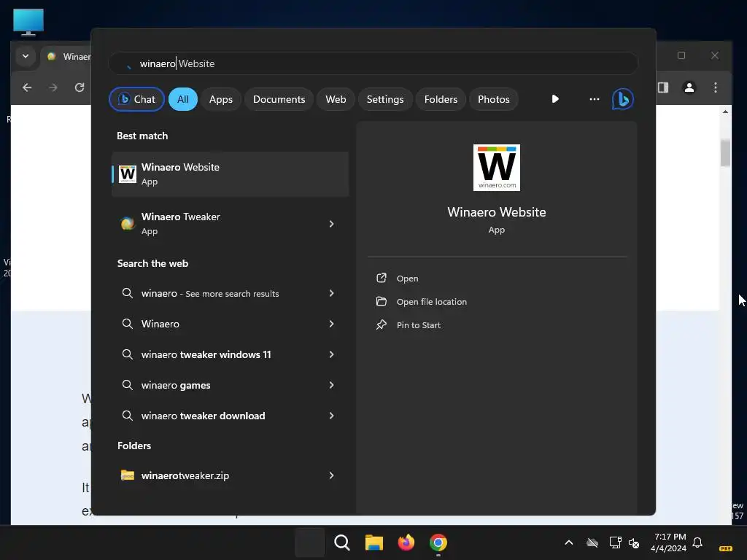
Task: Click the Winaero tab in Chrome
Action: [68, 57]
